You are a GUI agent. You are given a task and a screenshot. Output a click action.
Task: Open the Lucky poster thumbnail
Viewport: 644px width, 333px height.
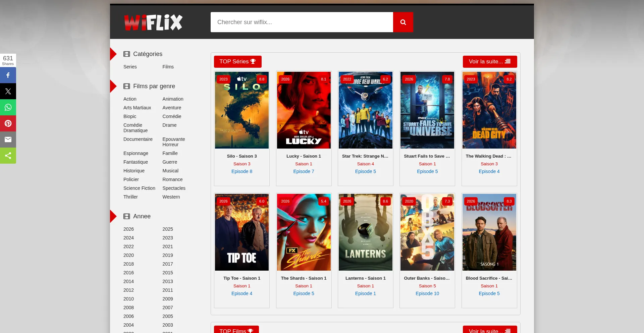pyautogui.click(x=304, y=110)
